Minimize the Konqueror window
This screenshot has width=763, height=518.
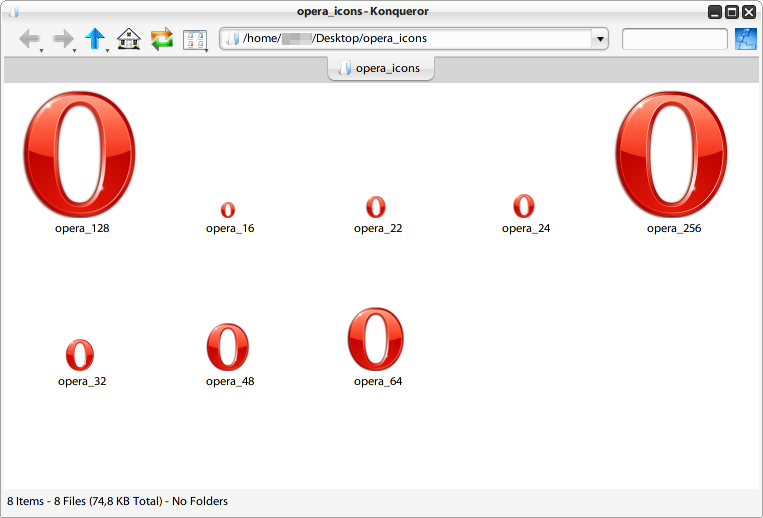715,12
